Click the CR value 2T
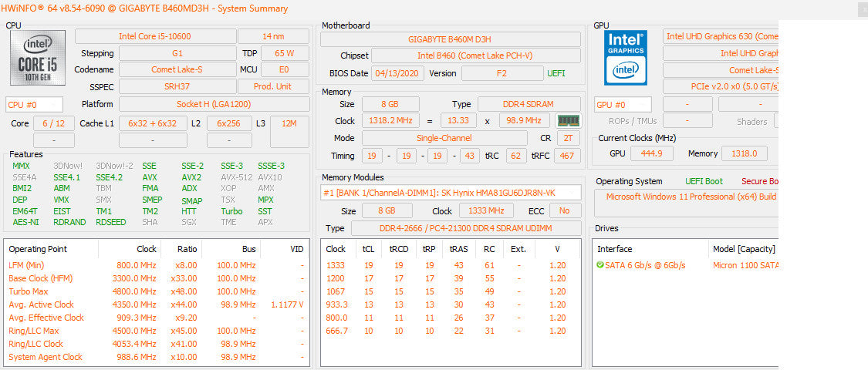Viewport: 868px width, 370px height. pos(569,138)
